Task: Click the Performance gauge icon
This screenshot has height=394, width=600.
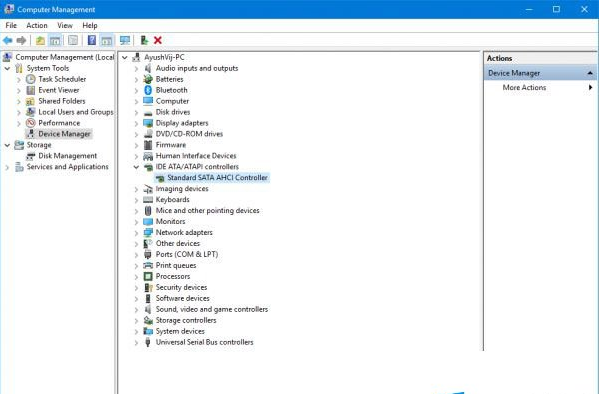Action: coord(31,123)
